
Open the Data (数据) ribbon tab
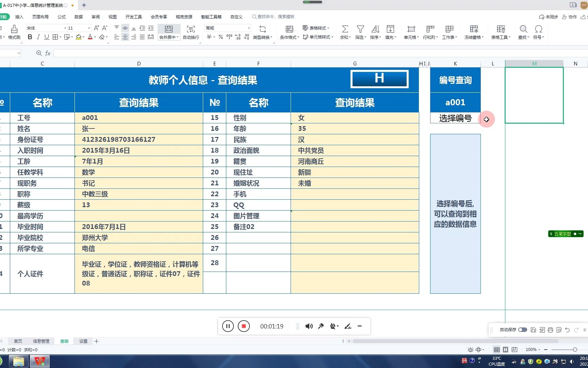(x=79, y=17)
